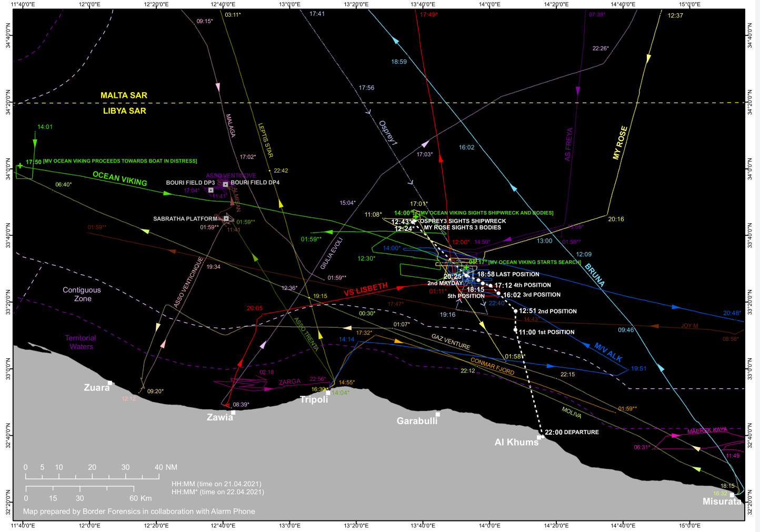This screenshot has height=532, width=760.
Task: Click the Zawia city square marker
Action: pyautogui.click(x=233, y=413)
